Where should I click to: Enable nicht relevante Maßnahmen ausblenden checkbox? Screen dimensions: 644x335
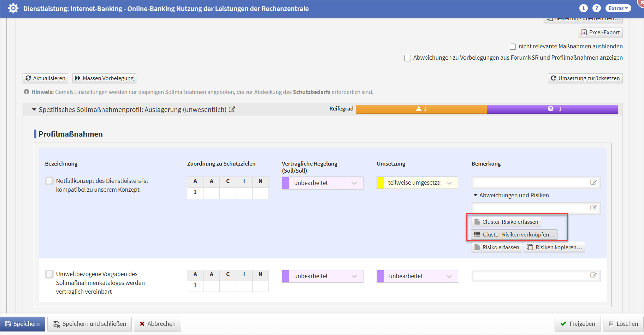(513, 47)
